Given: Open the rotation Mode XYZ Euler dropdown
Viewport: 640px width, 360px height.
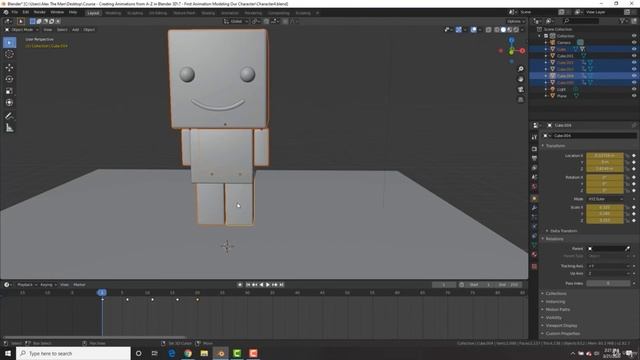Looking at the screenshot, I should (606, 199).
